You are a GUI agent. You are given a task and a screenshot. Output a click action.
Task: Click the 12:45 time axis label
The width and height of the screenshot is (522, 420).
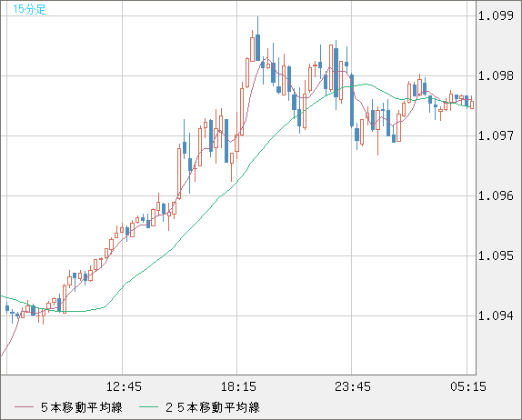click(124, 386)
